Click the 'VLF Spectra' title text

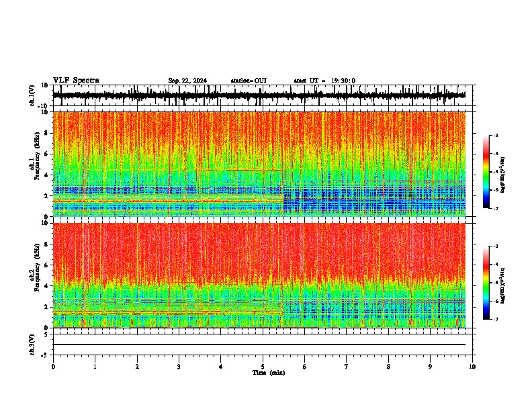click(x=76, y=81)
